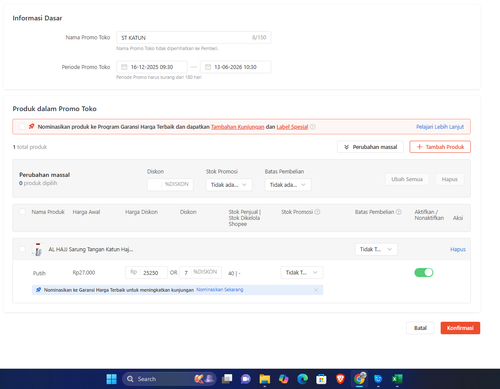Screen dimensions: 500x389
Task: Click the help icon beside Label Spesial
Action: [313, 127]
